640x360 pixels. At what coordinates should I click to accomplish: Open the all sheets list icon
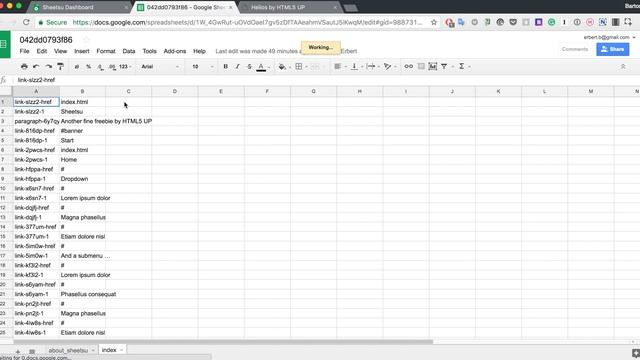pyautogui.click(x=32, y=351)
